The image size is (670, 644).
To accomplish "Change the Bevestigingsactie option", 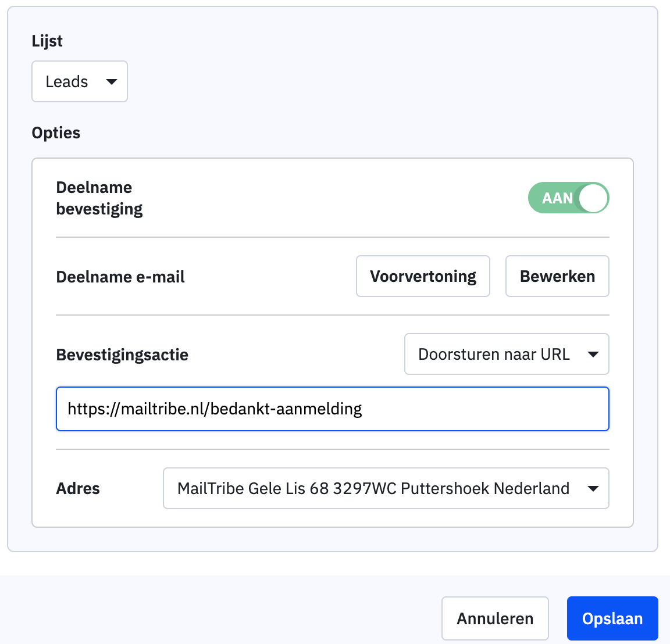I will pos(506,354).
